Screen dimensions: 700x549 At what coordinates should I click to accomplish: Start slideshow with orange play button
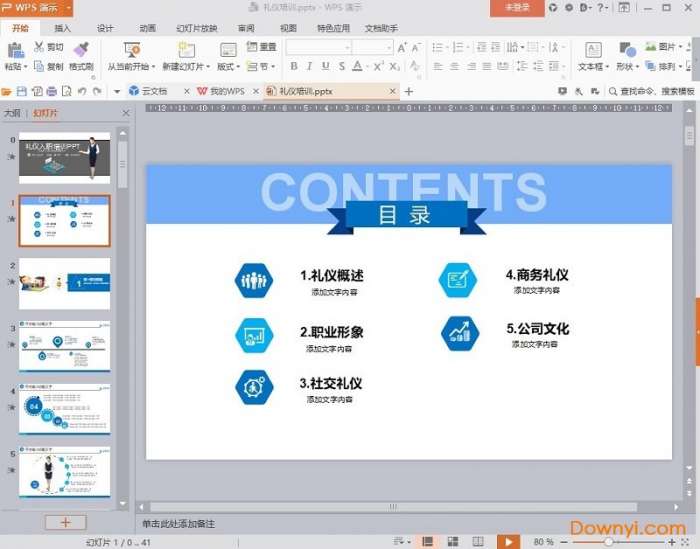pyautogui.click(x=508, y=541)
